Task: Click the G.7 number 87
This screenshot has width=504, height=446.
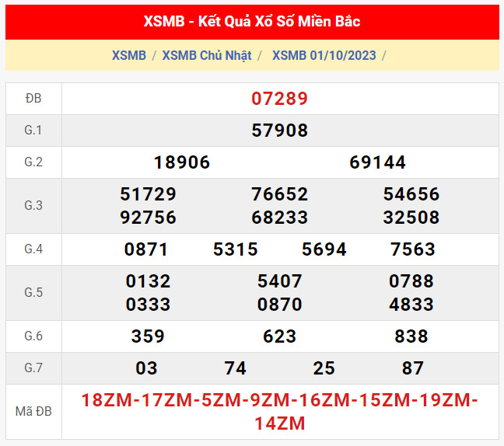Action: click(413, 368)
